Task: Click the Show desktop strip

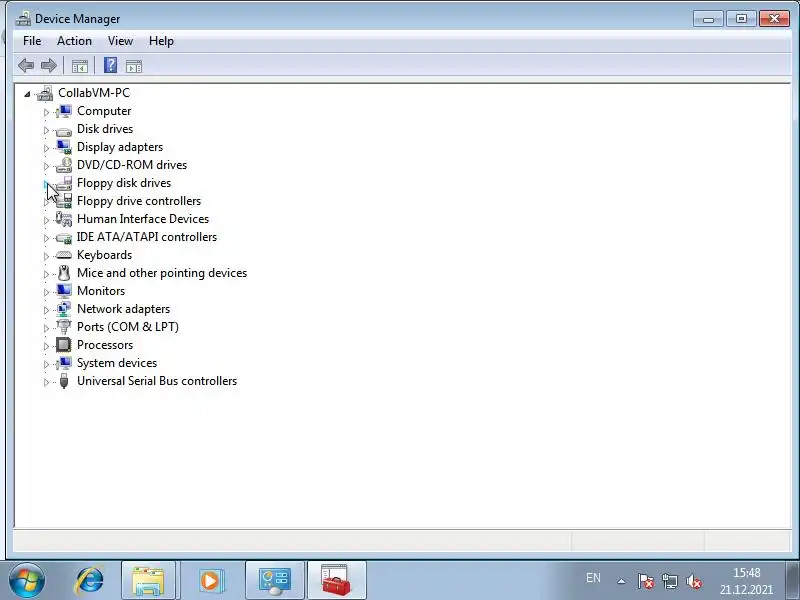Action: pyautogui.click(x=792, y=581)
